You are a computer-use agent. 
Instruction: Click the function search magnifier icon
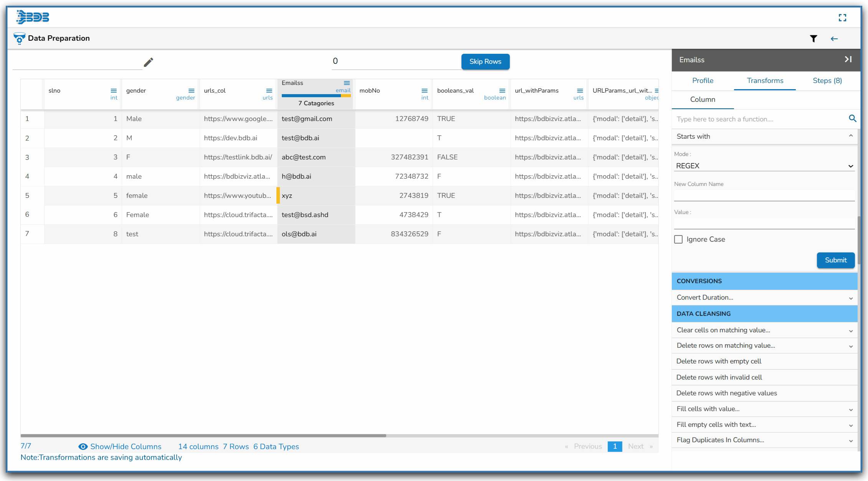[852, 118]
